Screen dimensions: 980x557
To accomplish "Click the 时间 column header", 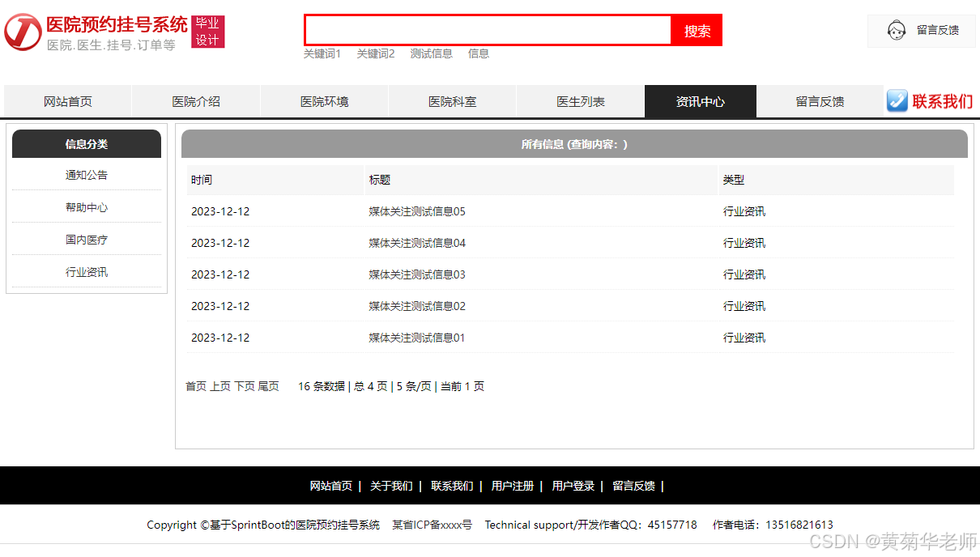I will [x=202, y=180].
